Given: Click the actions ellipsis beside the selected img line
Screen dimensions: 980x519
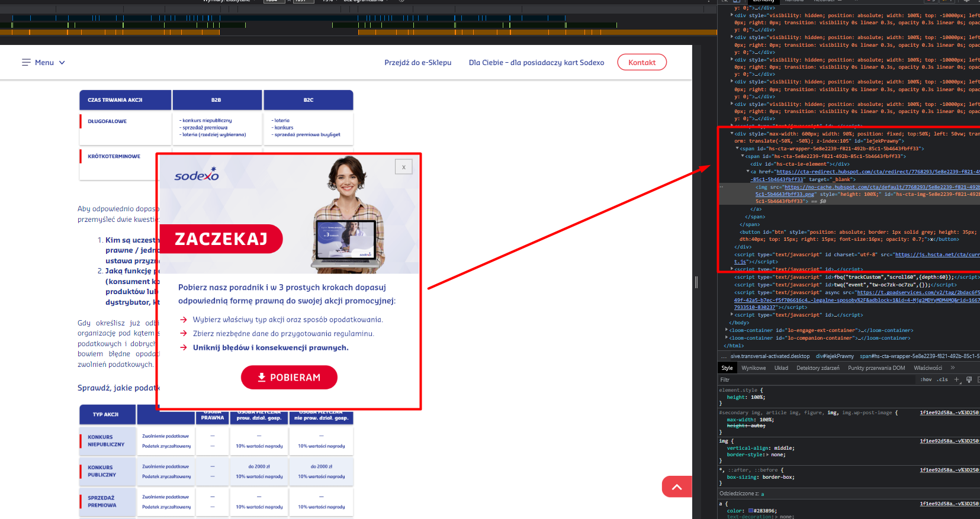Looking at the screenshot, I should point(721,186).
